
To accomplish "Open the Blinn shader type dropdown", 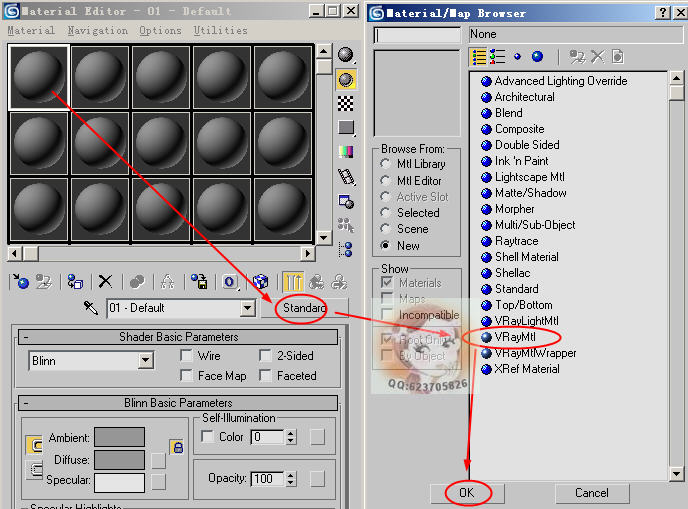I will pos(145,361).
